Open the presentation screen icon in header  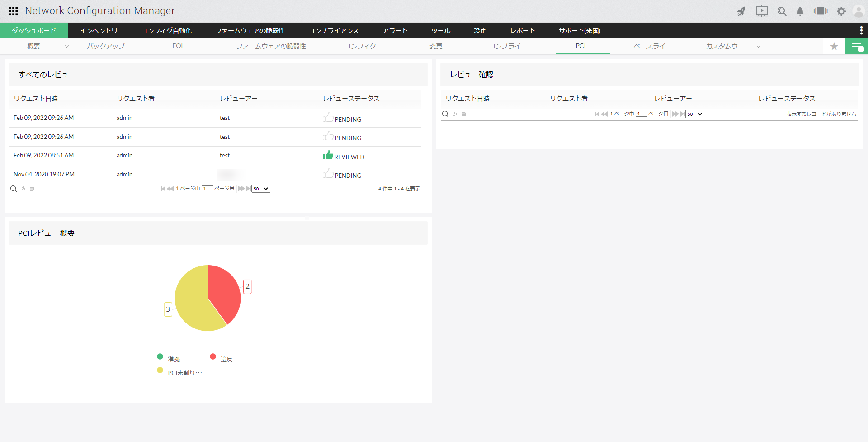tap(762, 11)
